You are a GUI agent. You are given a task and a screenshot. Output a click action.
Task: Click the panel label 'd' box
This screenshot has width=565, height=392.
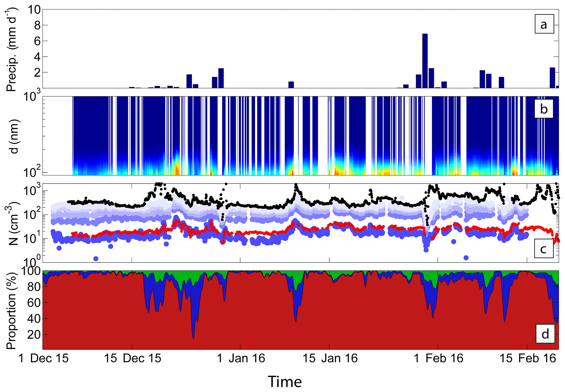545,334
